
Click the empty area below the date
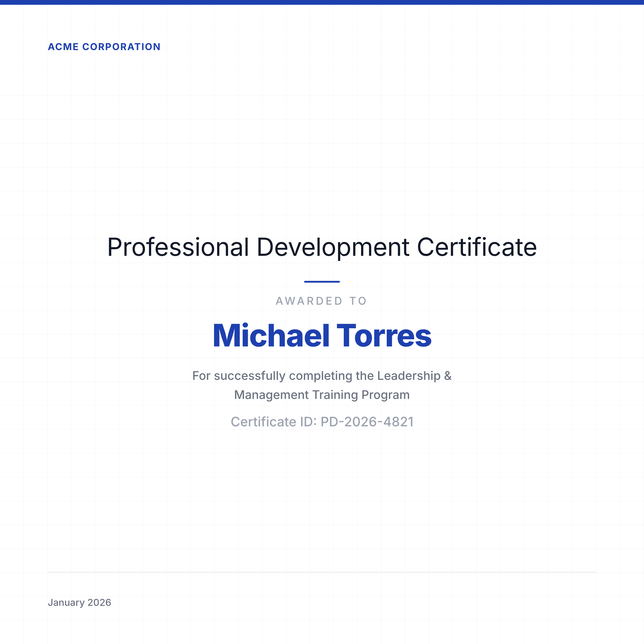tap(322, 627)
